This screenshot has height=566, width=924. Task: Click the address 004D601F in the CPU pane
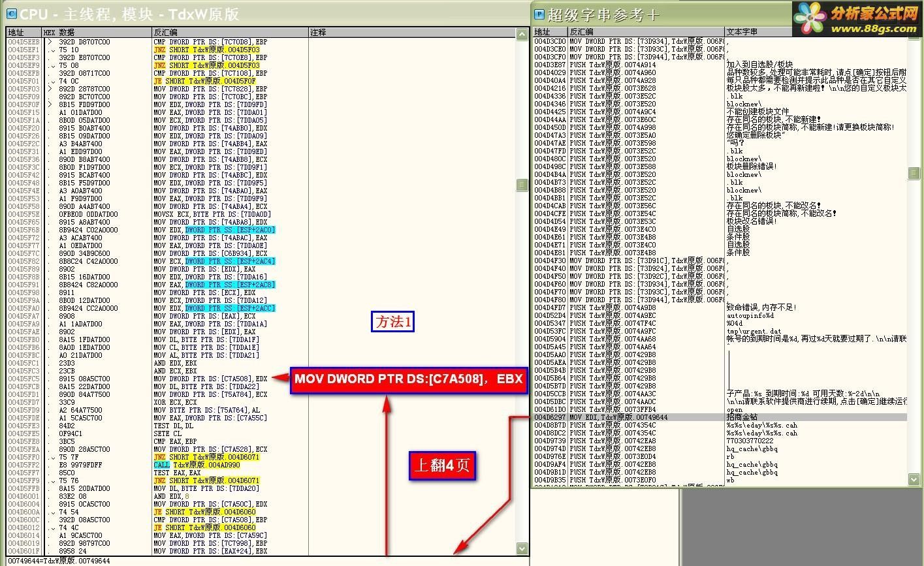(x=24, y=551)
